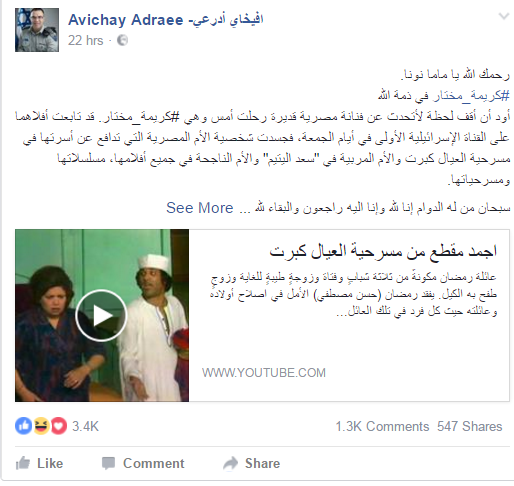The width and height of the screenshot is (514, 486).
Task: Open the WWW.YOUTUBE.COM source link
Action: 264,372
